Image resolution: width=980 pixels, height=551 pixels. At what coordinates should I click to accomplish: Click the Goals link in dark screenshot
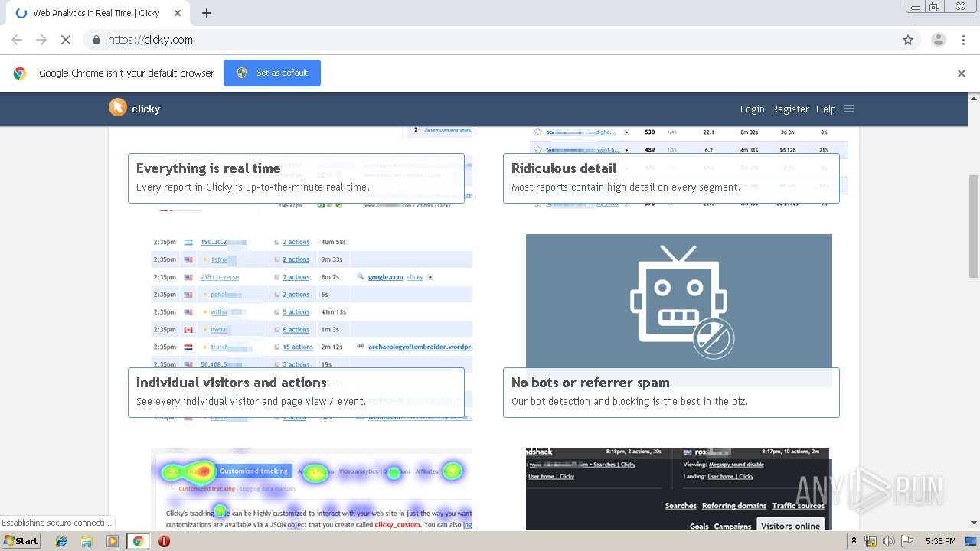pyautogui.click(x=699, y=526)
